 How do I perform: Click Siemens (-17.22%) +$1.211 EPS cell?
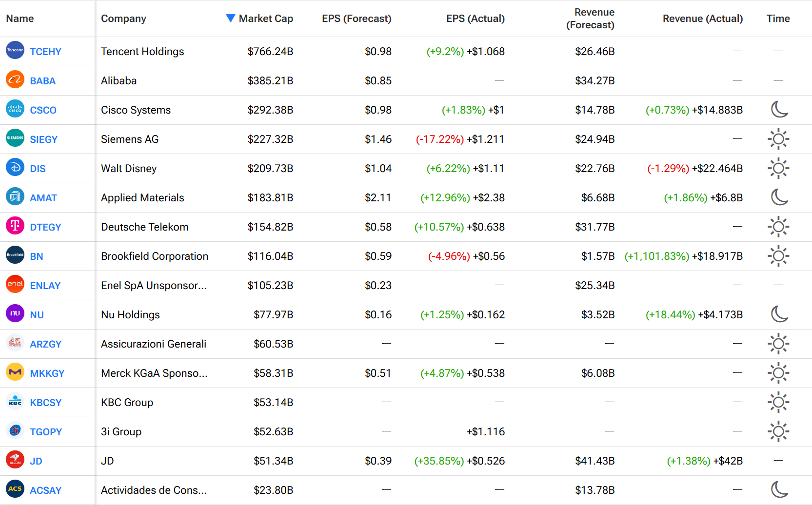[x=460, y=139]
